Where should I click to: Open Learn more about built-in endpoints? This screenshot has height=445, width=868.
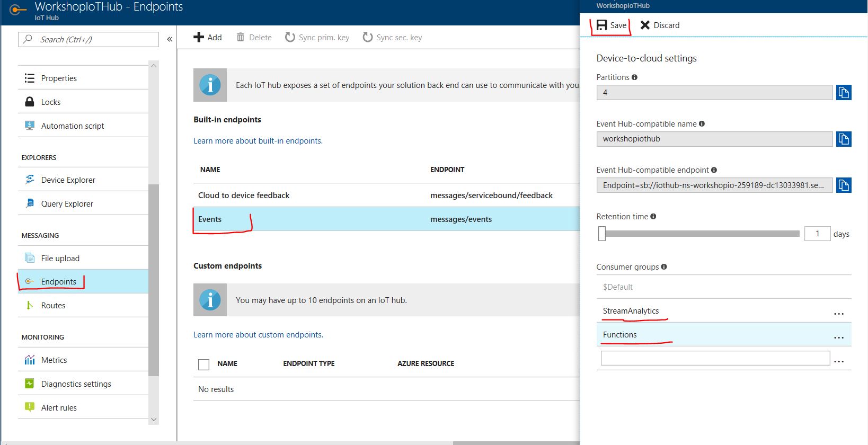258,141
